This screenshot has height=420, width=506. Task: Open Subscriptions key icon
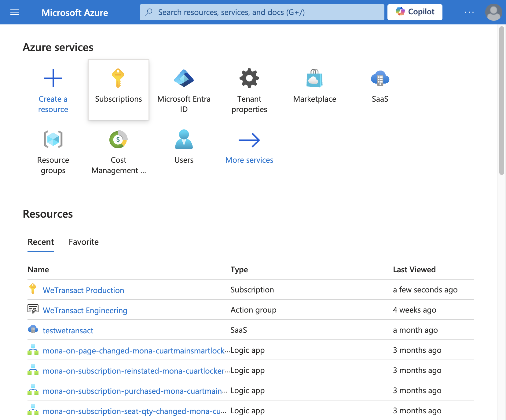118,78
